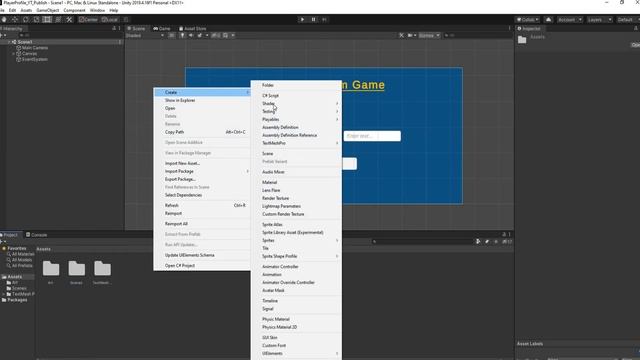The image size is (640, 360).
Task: Click Show in Explorer menu item
Action: pyautogui.click(x=202, y=100)
